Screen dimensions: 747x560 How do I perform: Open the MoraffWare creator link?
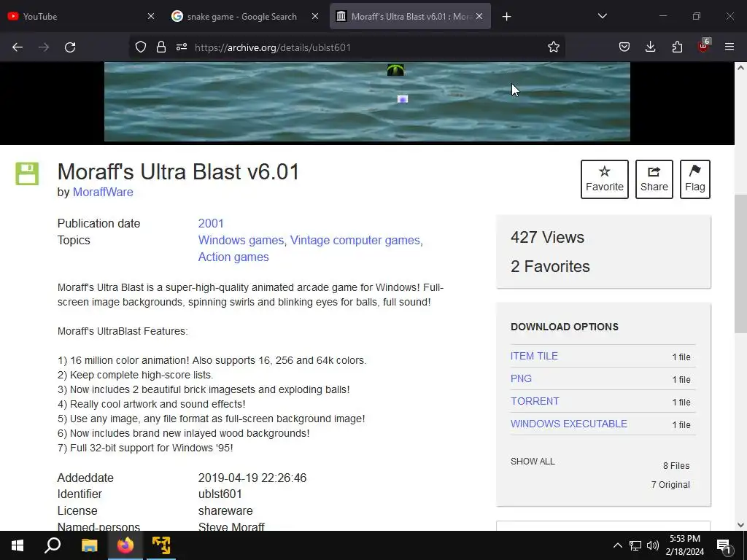[103, 192]
